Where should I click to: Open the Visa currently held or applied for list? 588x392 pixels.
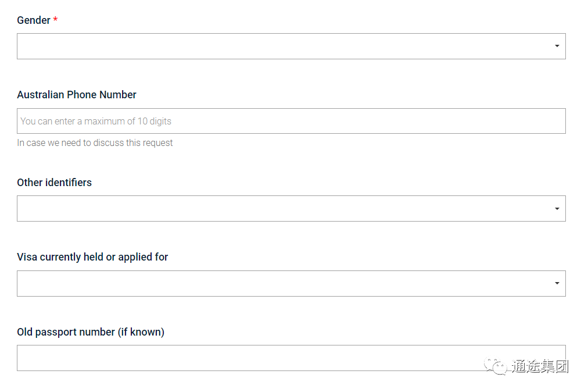(291, 283)
